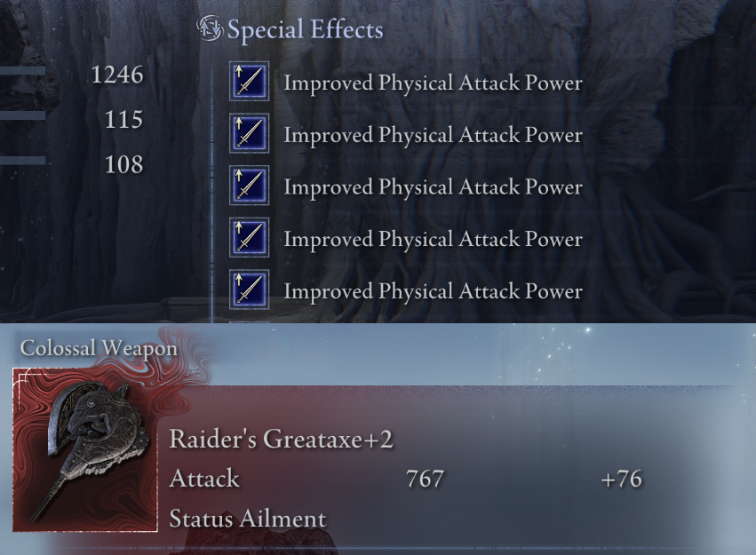Click the stat bar beside value 108
Viewport: 756px width, 555px height.
23,161
